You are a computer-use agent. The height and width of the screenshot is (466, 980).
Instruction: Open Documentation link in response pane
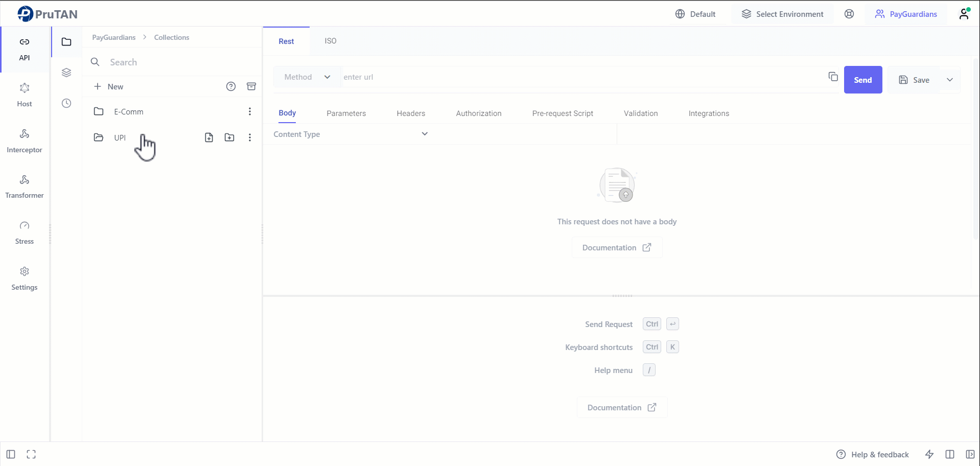coord(622,407)
